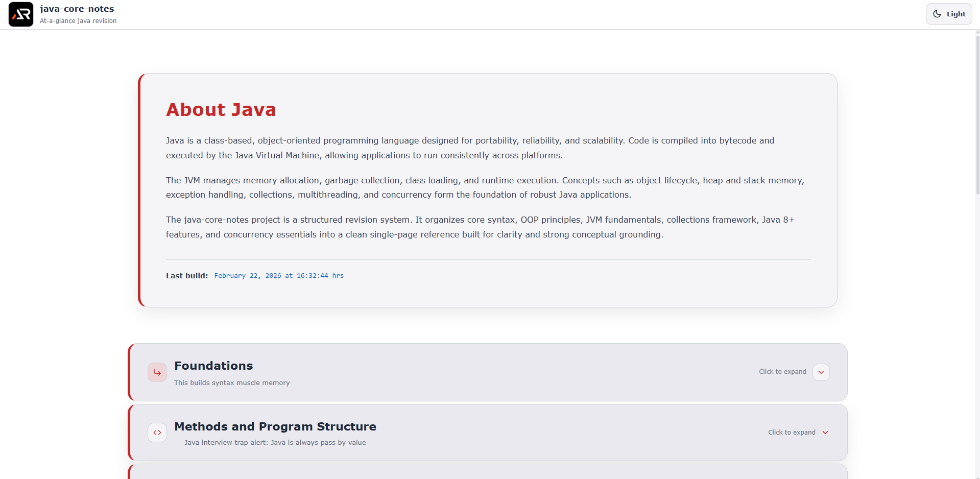Image resolution: width=980 pixels, height=479 pixels.
Task: Click "This builds syntax muscle memory" subtitle
Action: pyautogui.click(x=232, y=383)
